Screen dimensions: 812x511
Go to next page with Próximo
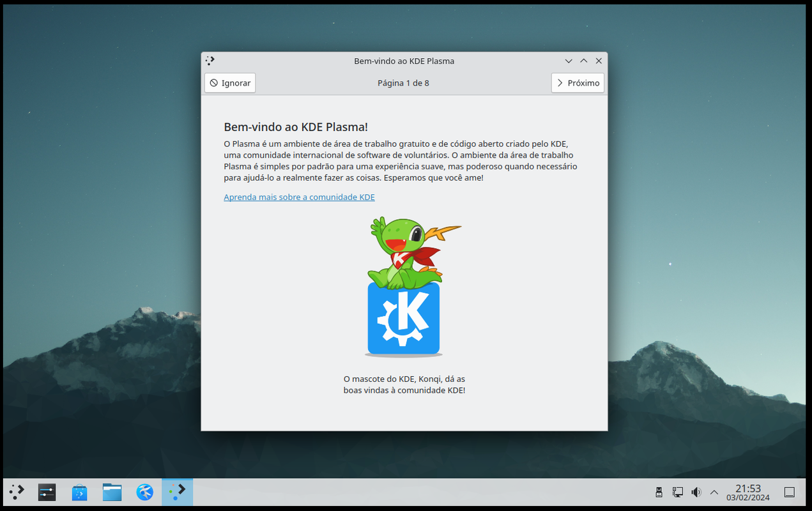tap(578, 83)
